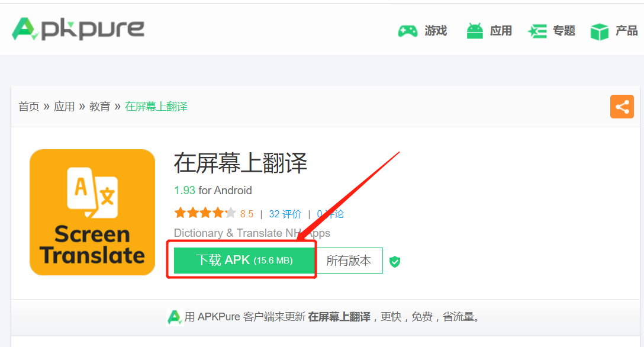
Task: Click the APKPure logo
Action: [78, 29]
